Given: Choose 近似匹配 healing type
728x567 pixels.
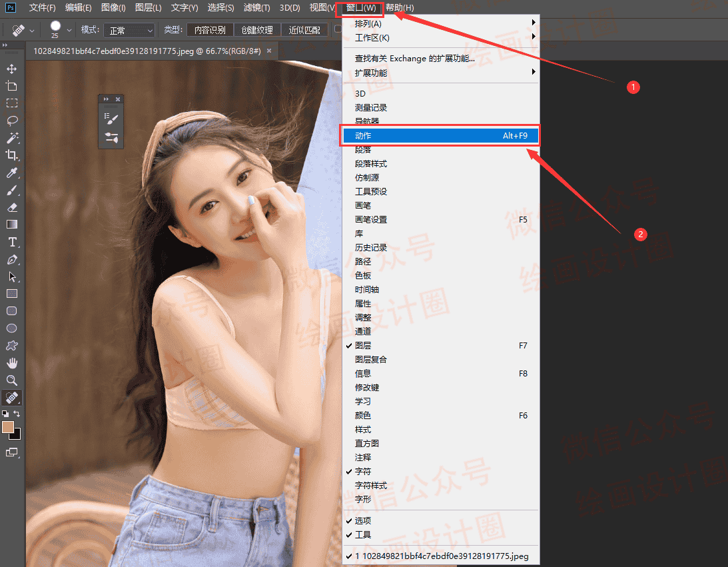Looking at the screenshot, I should point(304,30).
